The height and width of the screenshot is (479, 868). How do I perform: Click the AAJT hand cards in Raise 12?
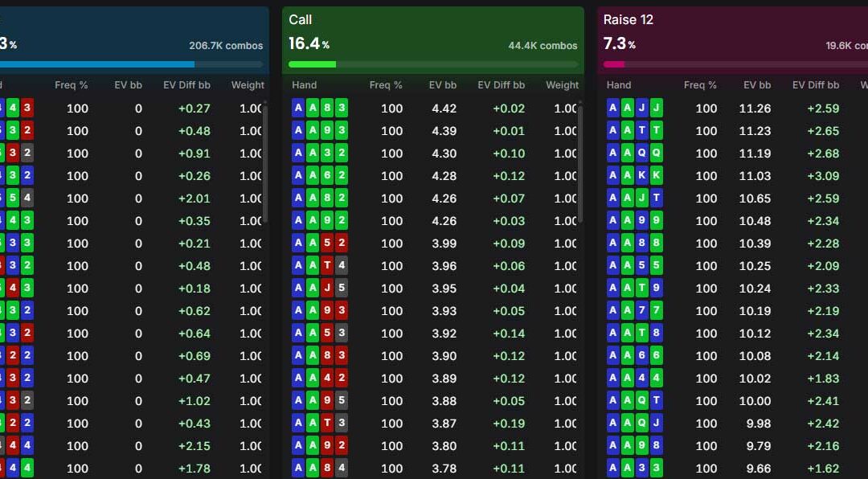pyautogui.click(x=634, y=199)
